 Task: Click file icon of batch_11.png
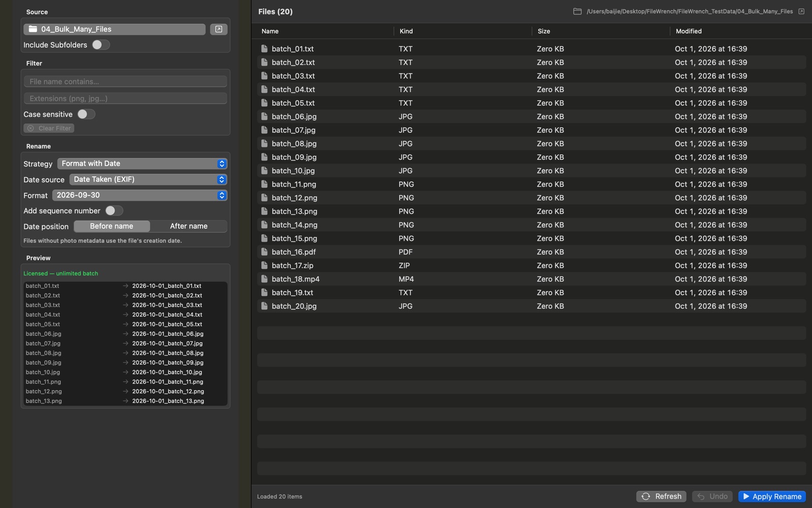[264, 184]
